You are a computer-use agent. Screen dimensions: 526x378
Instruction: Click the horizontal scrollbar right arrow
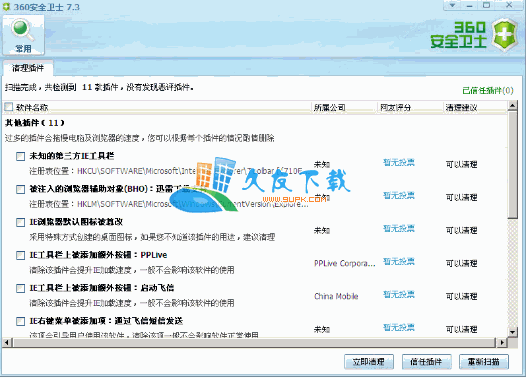click(502, 342)
